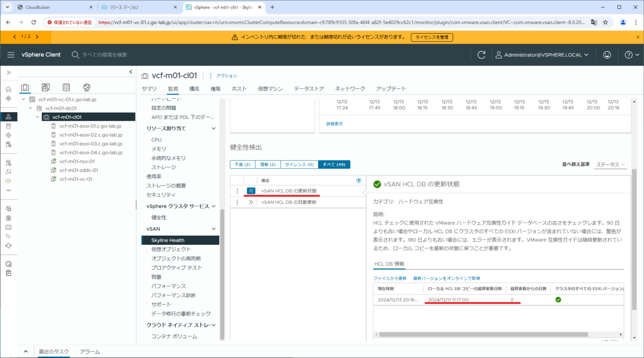Screen dimensions: 644x358
Task: Go to next banner message arrow
Action: click(x=38, y=37)
